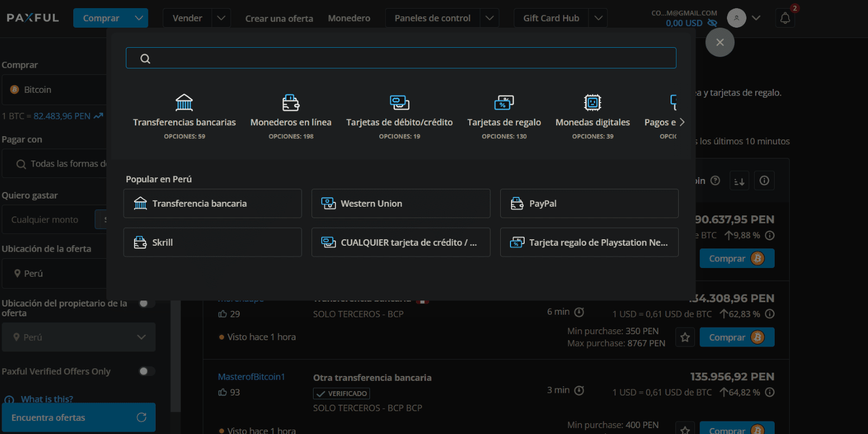Click info icon next to 62,83 %
Viewport: 868px width, 434px height.
(770, 314)
